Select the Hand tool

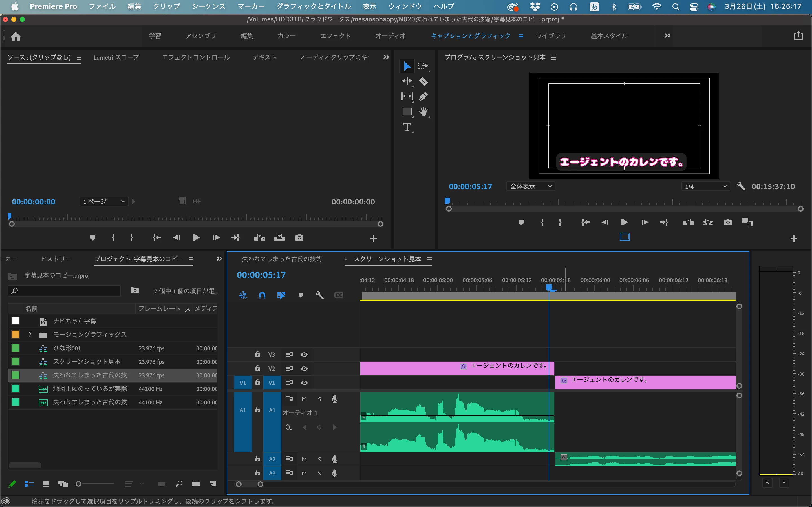coord(423,112)
